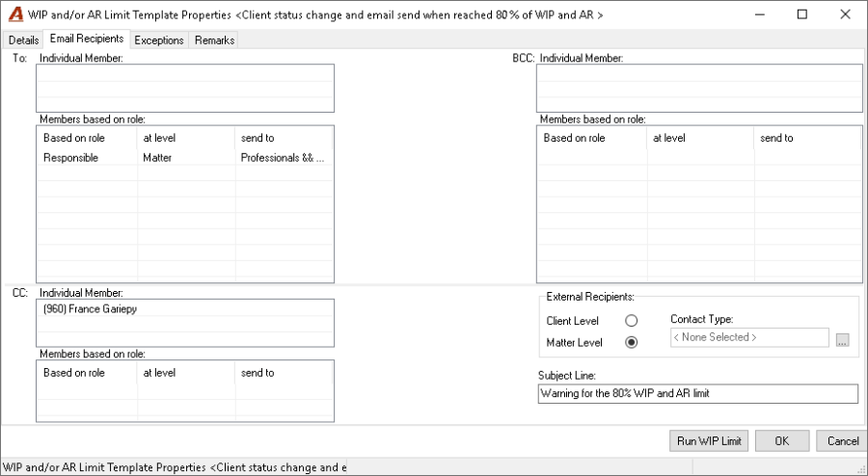This screenshot has height=476, width=868.
Task: Go to the Remarks tab
Action: coord(214,40)
